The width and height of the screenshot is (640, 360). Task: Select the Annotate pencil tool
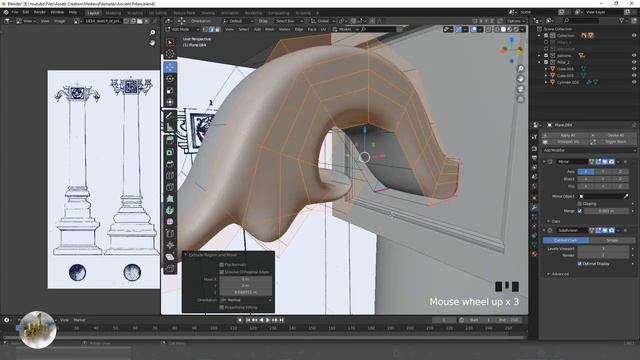tap(170, 116)
